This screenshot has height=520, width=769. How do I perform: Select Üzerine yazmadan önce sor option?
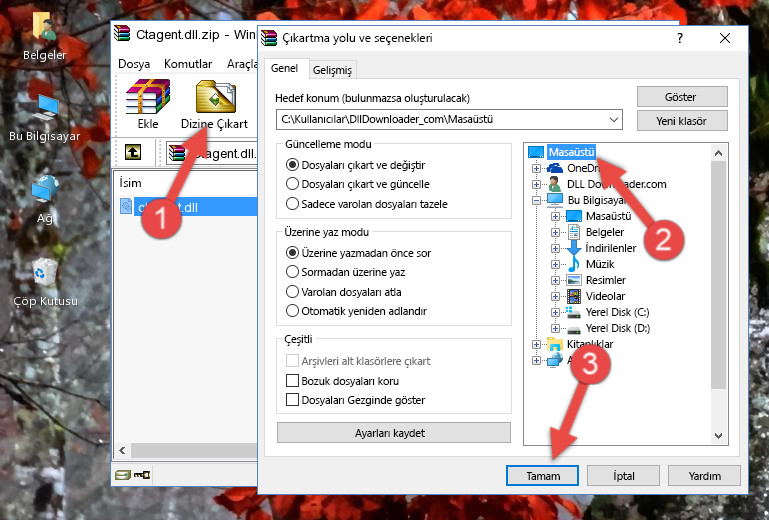pos(292,253)
